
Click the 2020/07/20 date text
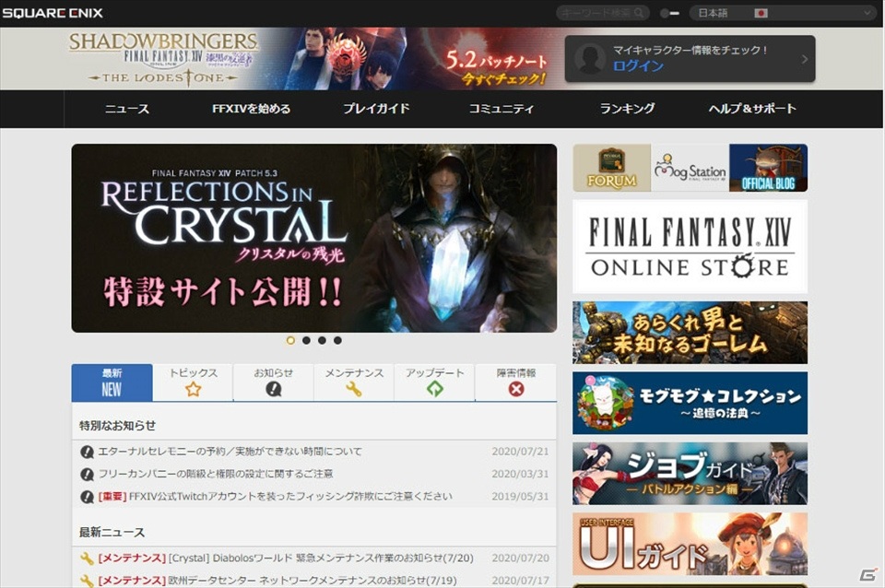[x=520, y=559]
